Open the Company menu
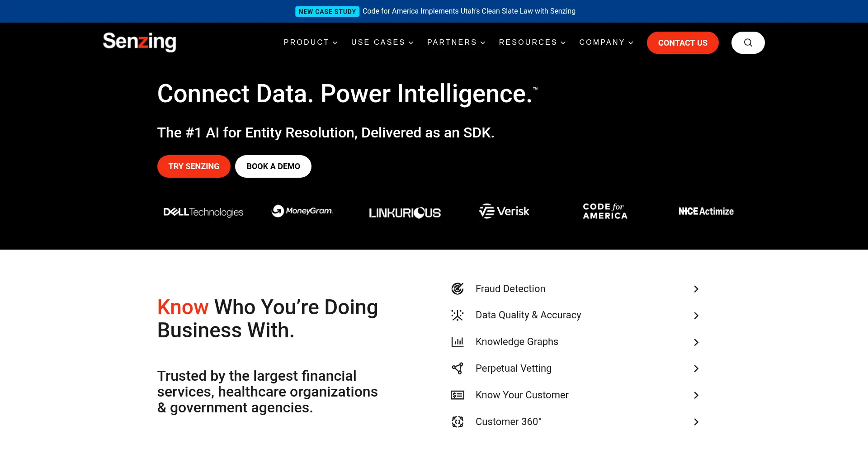868x449 pixels. (x=606, y=43)
